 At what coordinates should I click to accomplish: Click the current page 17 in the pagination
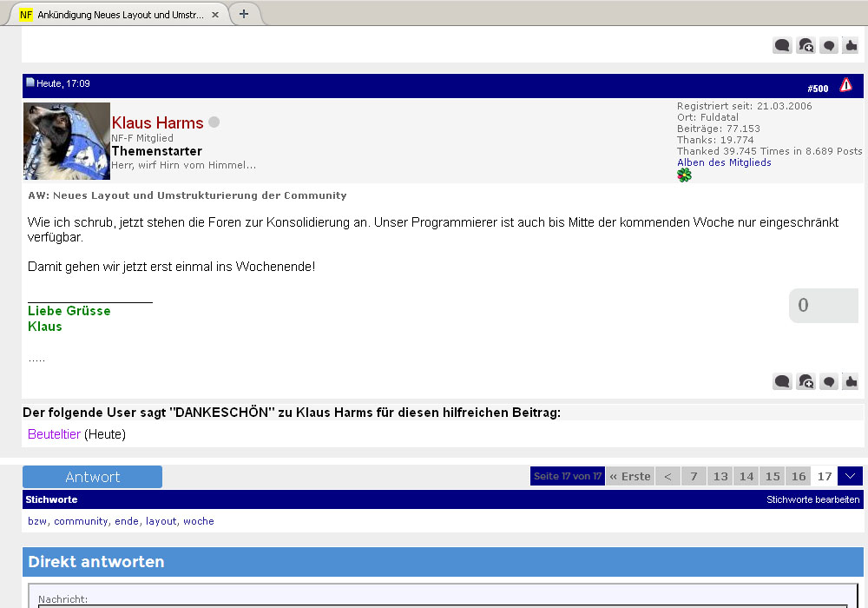825,476
